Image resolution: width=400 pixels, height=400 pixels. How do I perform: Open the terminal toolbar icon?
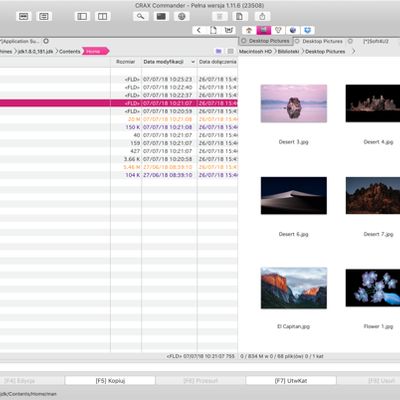point(161,16)
